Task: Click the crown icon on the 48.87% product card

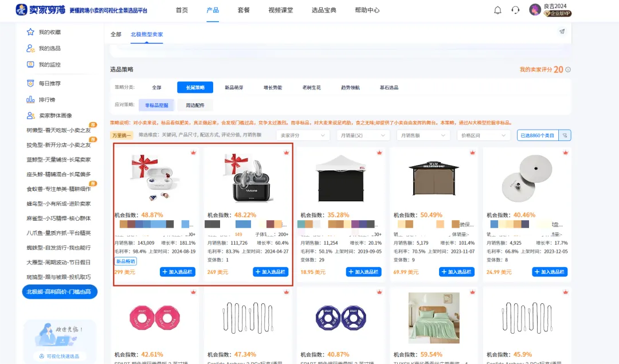Action: (x=194, y=153)
